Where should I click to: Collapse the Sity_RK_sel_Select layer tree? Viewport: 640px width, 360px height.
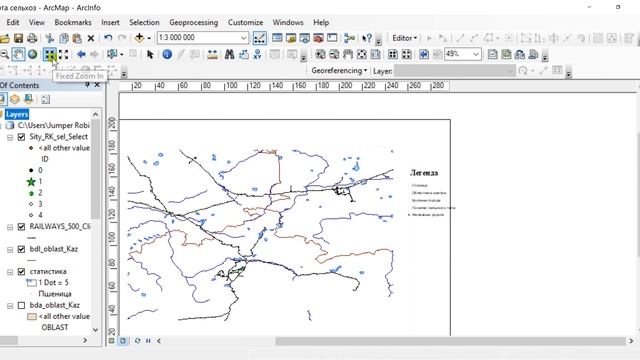click(x=10, y=137)
